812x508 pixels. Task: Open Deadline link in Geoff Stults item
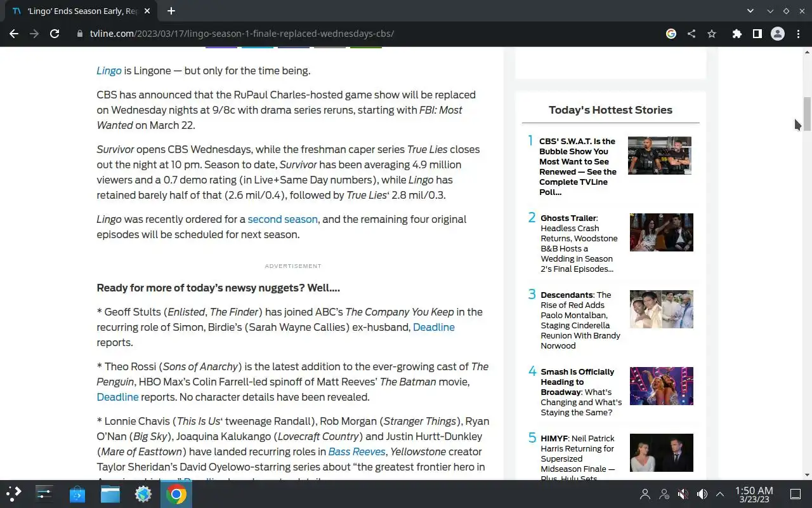click(x=434, y=327)
